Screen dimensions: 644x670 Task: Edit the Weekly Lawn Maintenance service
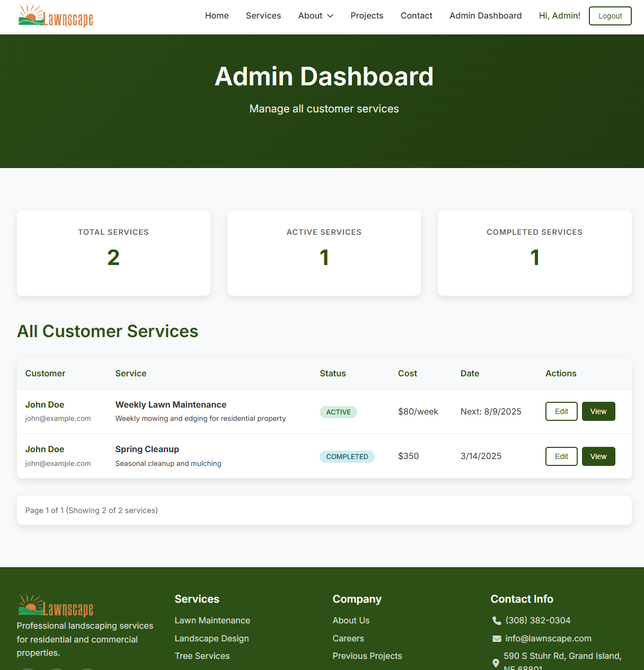(x=561, y=411)
